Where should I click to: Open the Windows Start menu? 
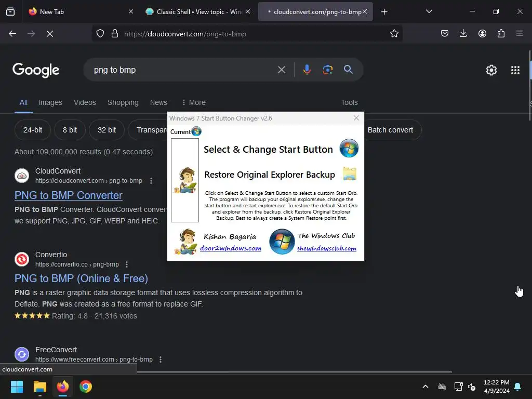[17, 387]
